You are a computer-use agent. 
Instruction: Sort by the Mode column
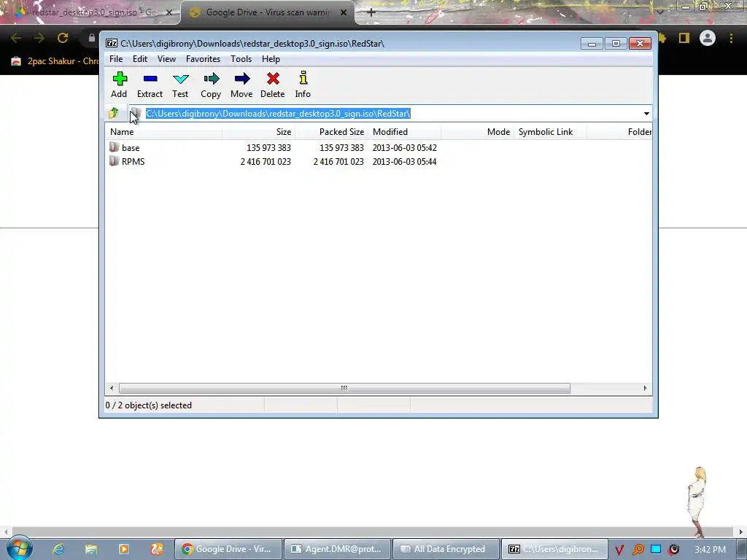[477, 132]
